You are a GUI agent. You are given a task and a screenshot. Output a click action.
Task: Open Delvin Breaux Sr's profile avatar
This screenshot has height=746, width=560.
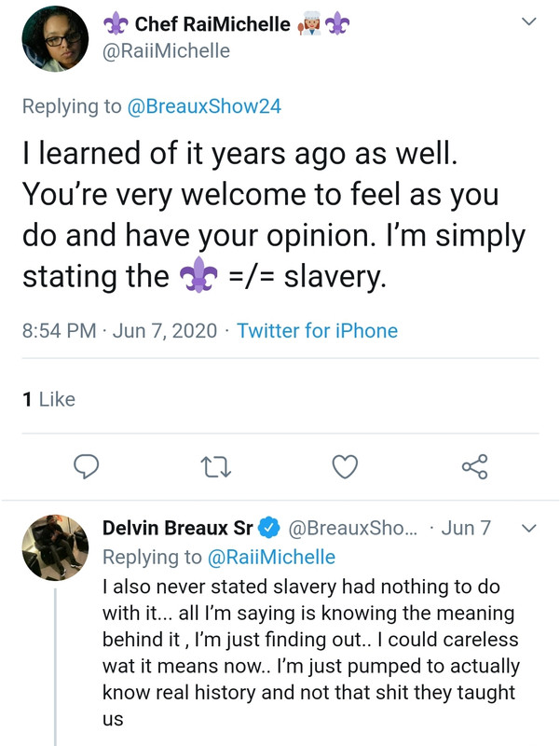(x=55, y=547)
